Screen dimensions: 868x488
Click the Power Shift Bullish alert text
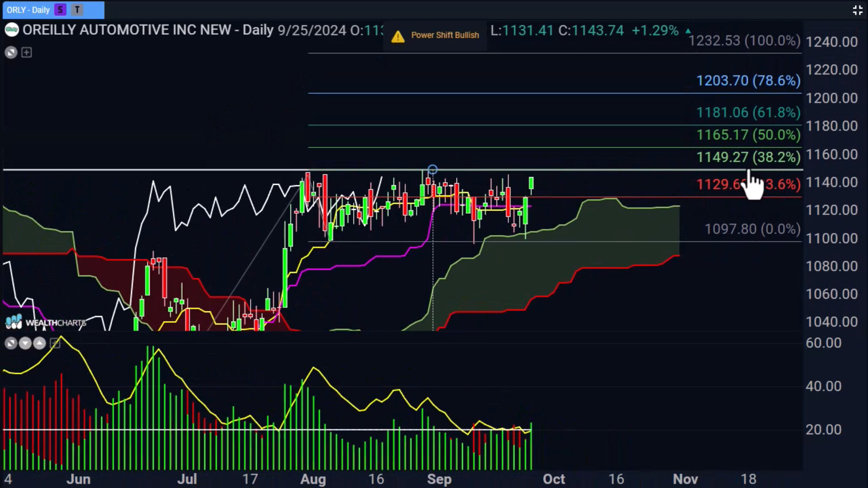click(x=445, y=35)
